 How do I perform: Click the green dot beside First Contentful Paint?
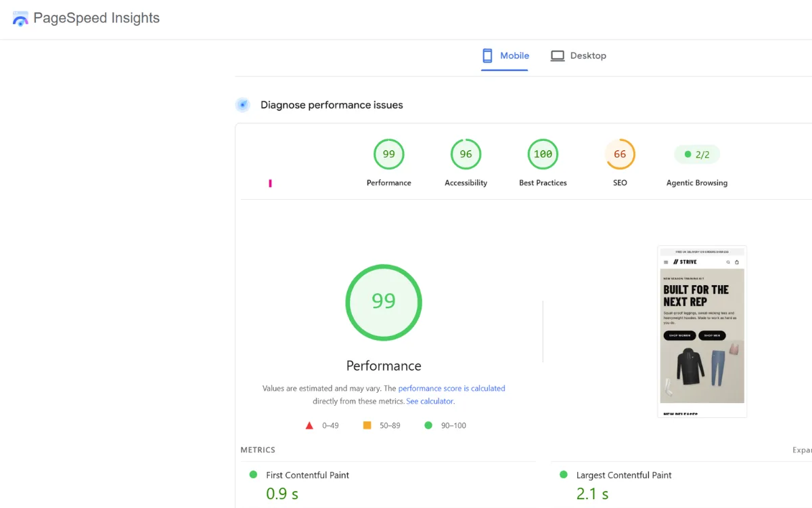tap(254, 475)
